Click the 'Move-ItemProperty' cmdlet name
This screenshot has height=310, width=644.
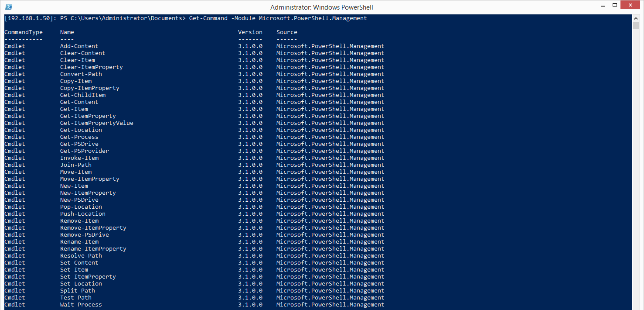90,179
